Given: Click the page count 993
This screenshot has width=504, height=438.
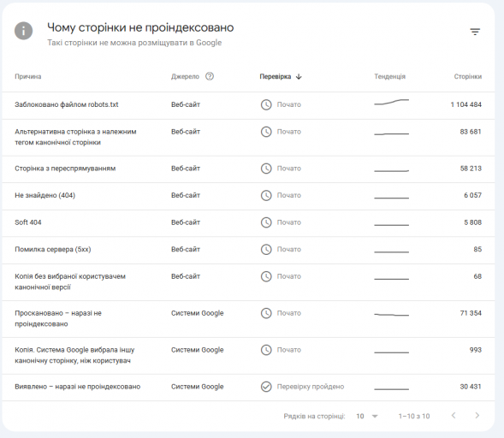Looking at the screenshot, I should tap(476, 350).
